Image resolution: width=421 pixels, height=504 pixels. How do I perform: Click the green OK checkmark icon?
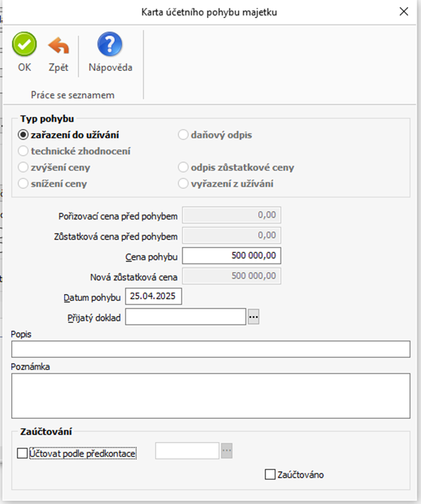tap(25, 45)
